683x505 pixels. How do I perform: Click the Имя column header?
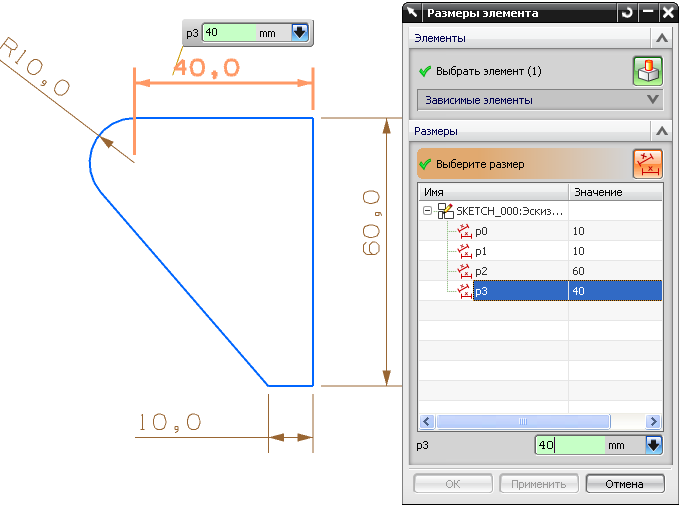[x=494, y=192]
